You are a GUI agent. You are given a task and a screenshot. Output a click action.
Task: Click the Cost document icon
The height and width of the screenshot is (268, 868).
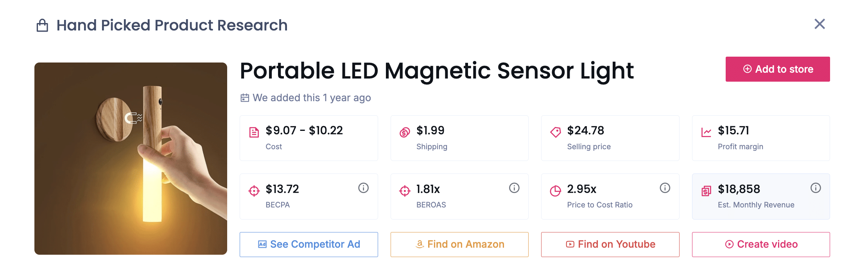(254, 131)
